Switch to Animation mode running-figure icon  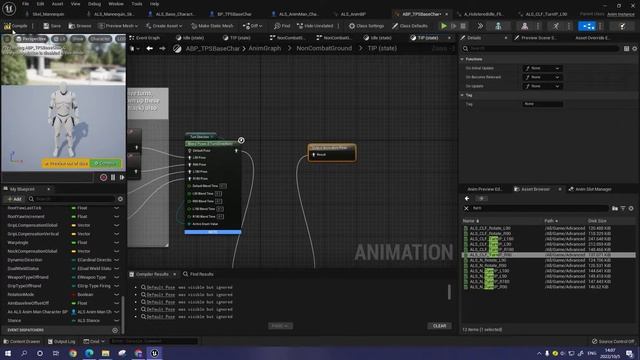[556, 26]
